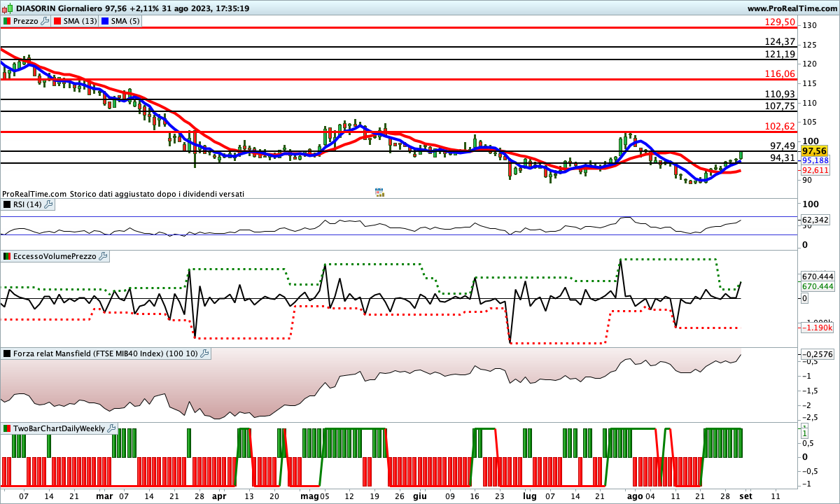Click the black 670.444 value tag
840x504 pixels.
[x=818, y=276]
